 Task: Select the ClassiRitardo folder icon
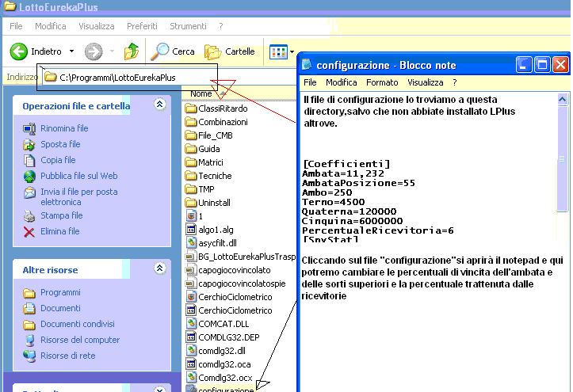(191, 108)
